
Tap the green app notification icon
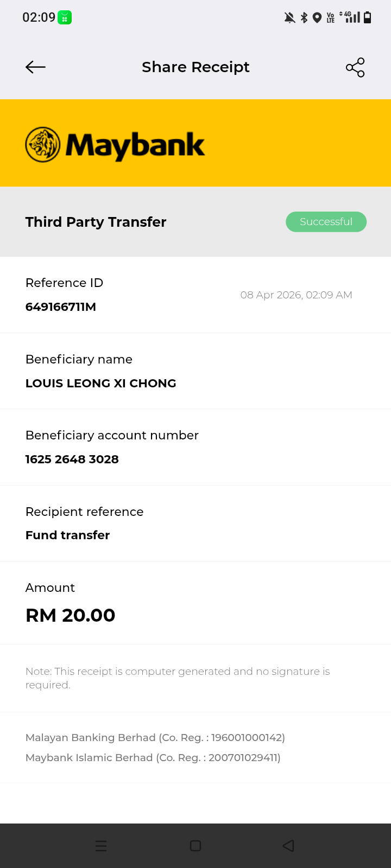point(65,18)
